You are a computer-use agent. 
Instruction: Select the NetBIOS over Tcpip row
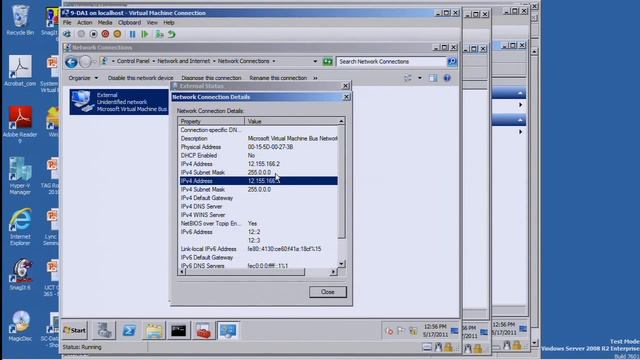click(258, 224)
